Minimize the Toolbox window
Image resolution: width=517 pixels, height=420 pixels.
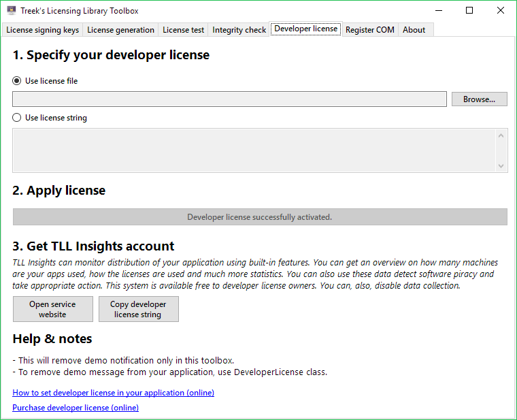point(439,11)
